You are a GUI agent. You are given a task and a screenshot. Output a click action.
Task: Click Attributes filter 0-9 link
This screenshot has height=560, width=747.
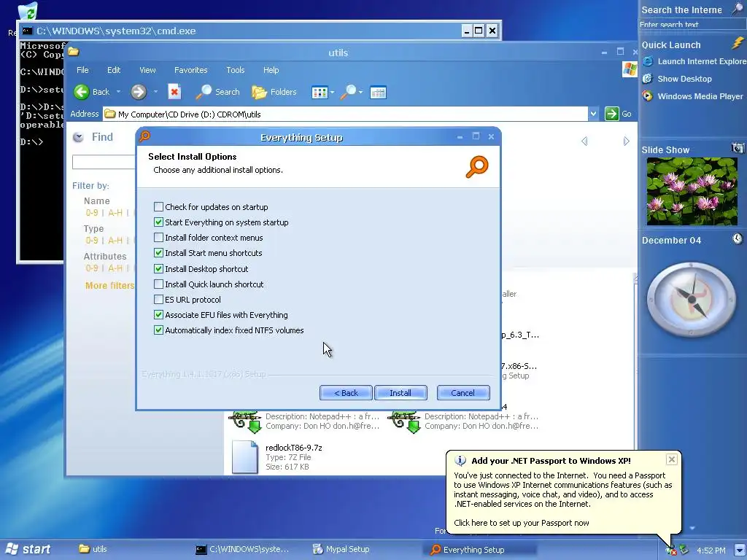click(91, 268)
